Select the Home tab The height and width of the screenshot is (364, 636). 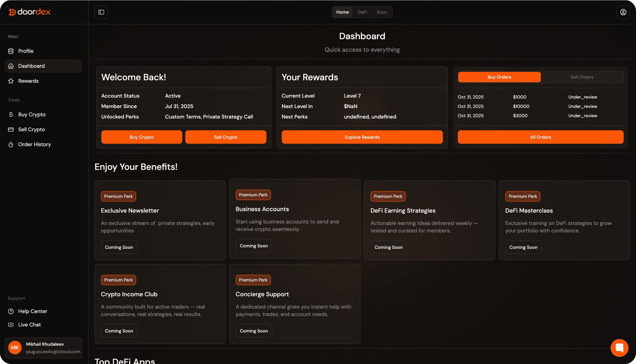[342, 12]
